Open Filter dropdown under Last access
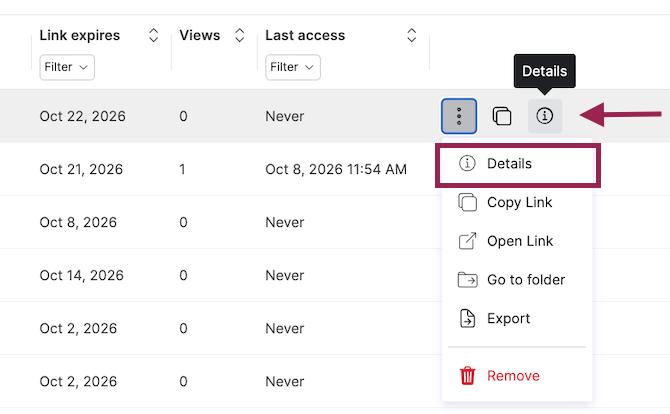670x414 pixels. point(293,67)
